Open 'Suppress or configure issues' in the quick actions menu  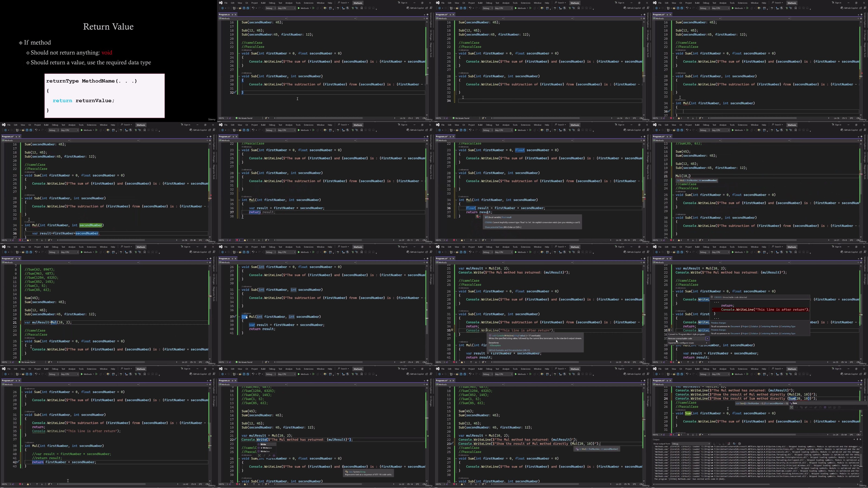click(x=681, y=343)
